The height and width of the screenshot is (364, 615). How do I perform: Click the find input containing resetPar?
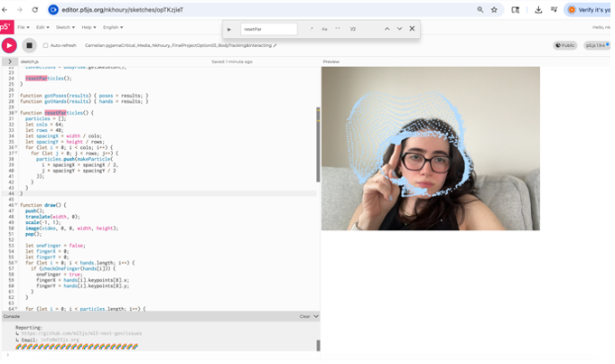pos(269,29)
